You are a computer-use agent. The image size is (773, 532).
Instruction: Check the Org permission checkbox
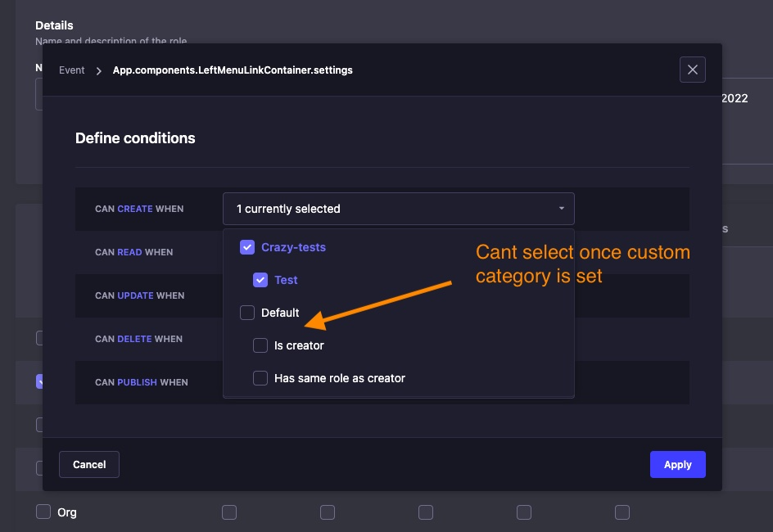pyautogui.click(x=43, y=512)
